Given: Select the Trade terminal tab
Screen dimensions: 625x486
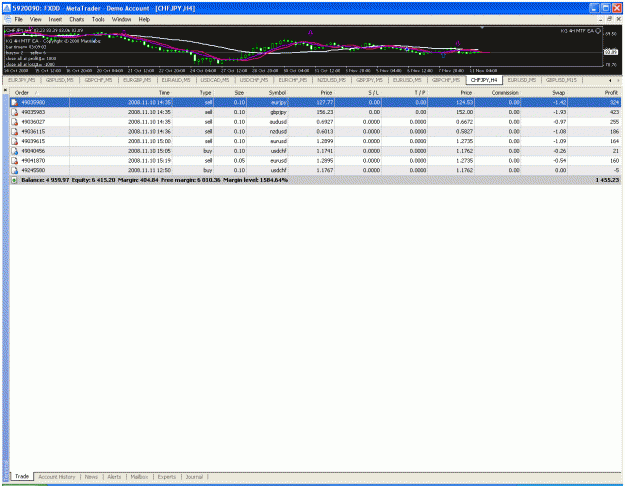Looking at the screenshot, I should [22, 476].
